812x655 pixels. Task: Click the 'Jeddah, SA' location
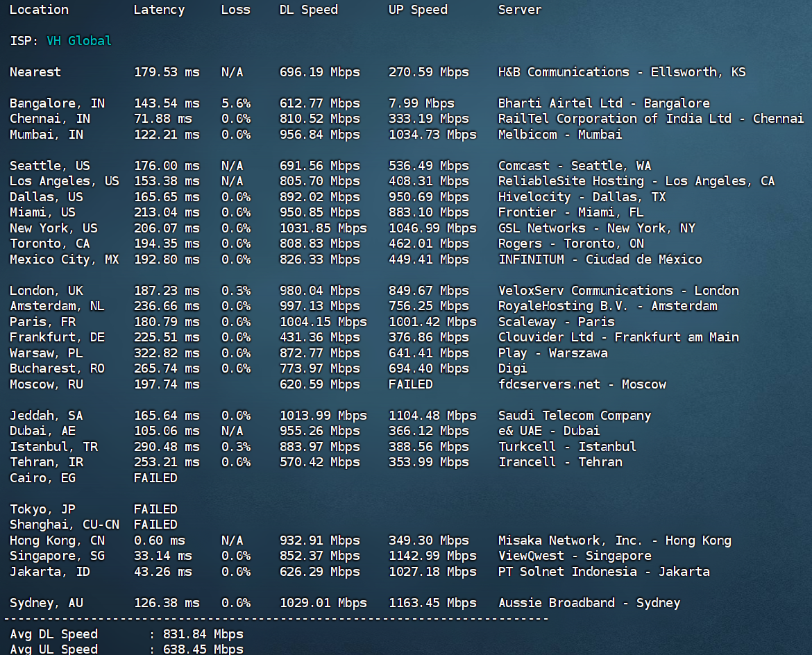46,415
